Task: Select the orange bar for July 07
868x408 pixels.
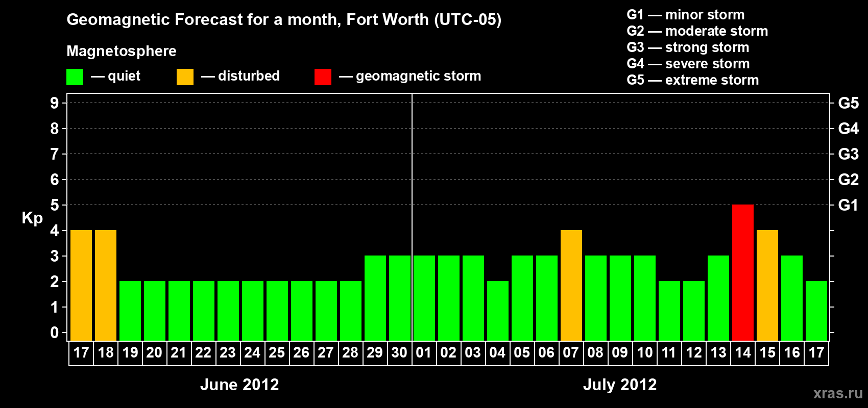Action: point(571,285)
